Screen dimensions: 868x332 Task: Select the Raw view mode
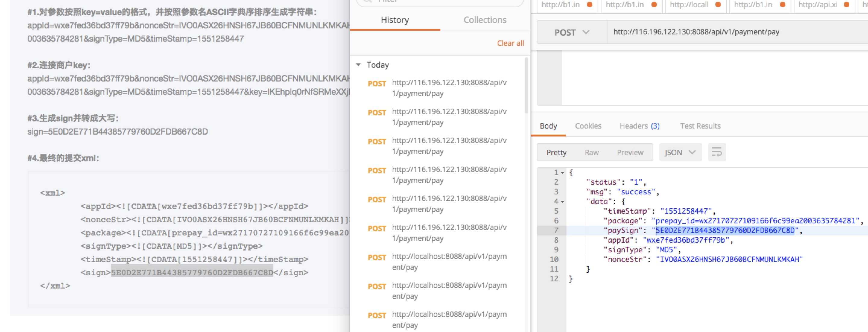click(592, 152)
